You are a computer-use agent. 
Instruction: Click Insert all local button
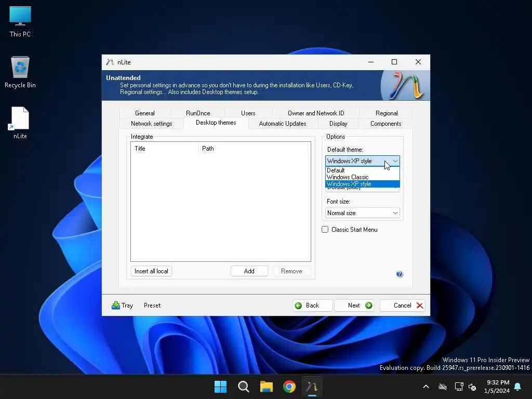[x=151, y=271]
